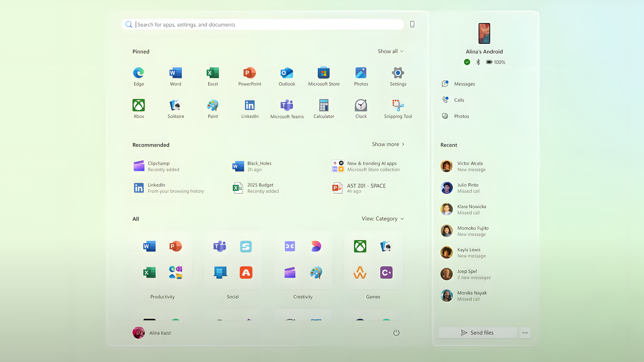Open the Clock app
This screenshot has width=644, height=362.
(x=361, y=109)
